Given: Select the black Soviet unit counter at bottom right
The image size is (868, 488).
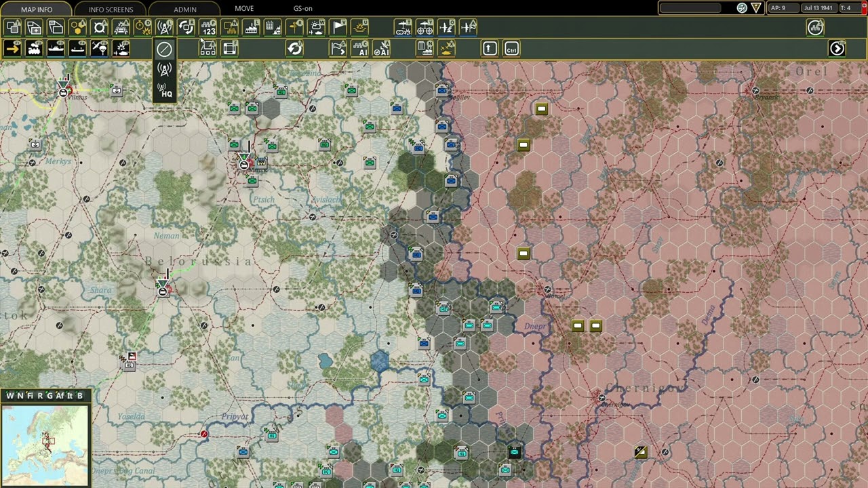Looking at the screenshot, I should click(x=640, y=451).
